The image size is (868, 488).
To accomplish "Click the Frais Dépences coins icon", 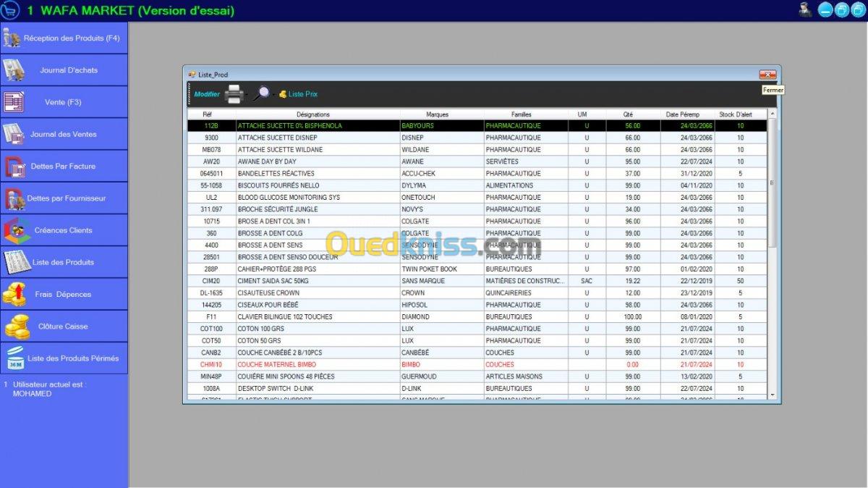I will click(x=15, y=295).
